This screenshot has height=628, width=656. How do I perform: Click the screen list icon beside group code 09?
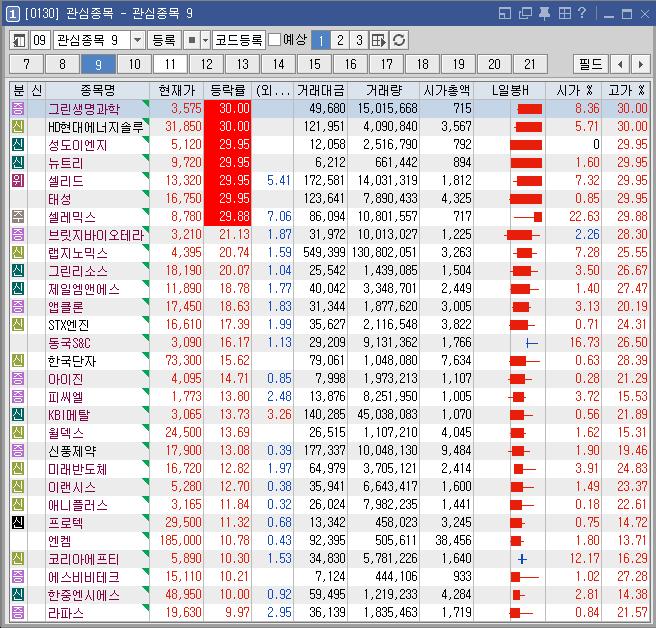point(19,40)
